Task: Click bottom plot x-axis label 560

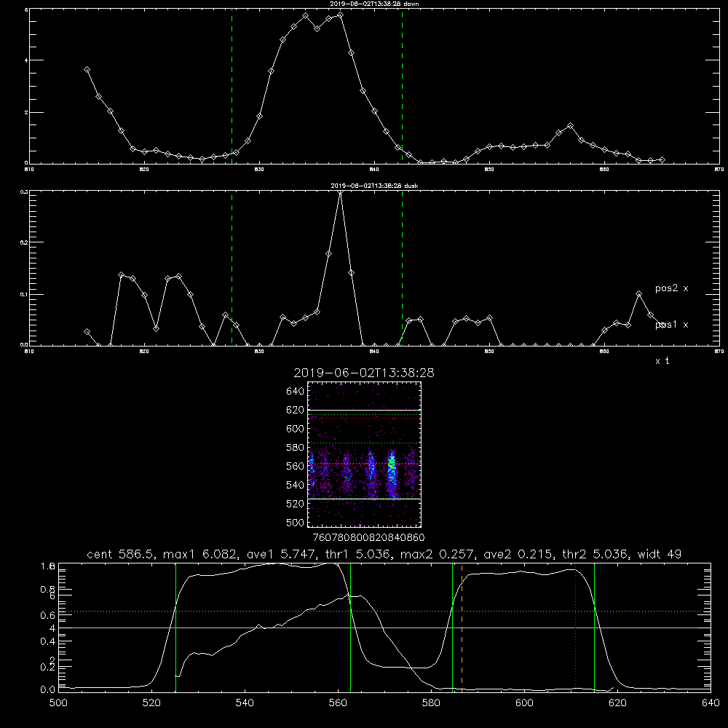Action: tap(338, 703)
